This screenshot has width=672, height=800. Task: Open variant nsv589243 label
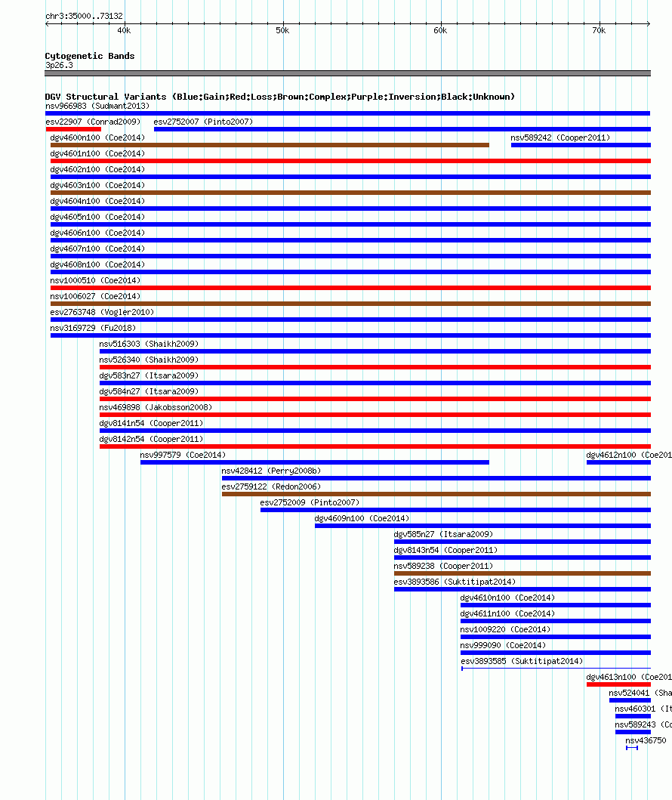pos(643,724)
